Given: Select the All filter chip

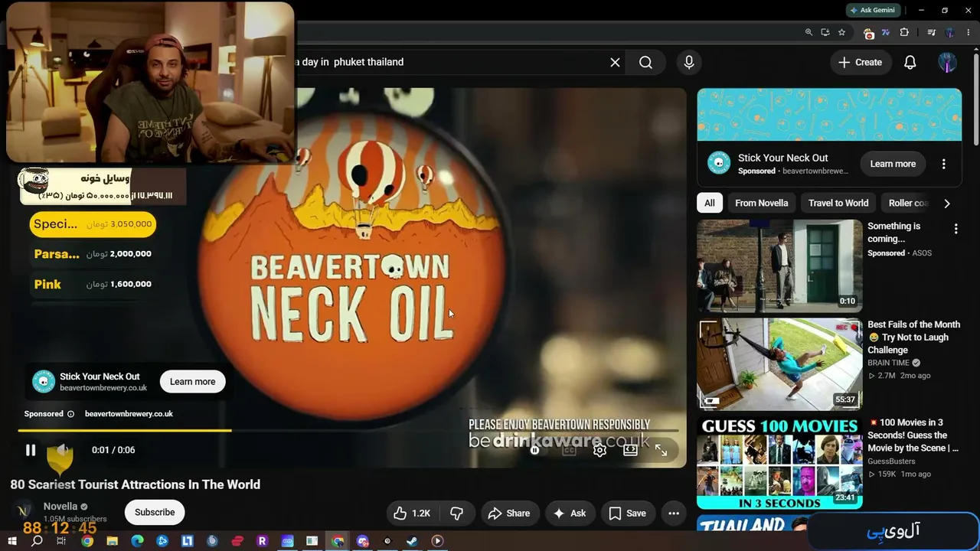Looking at the screenshot, I should pyautogui.click(x=710, y=203).
